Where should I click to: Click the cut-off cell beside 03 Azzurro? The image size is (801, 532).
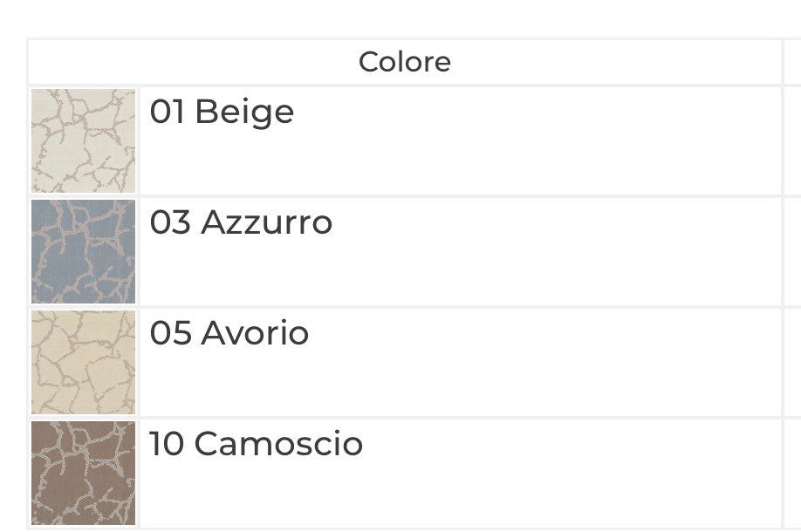click(x=792, y=252)
